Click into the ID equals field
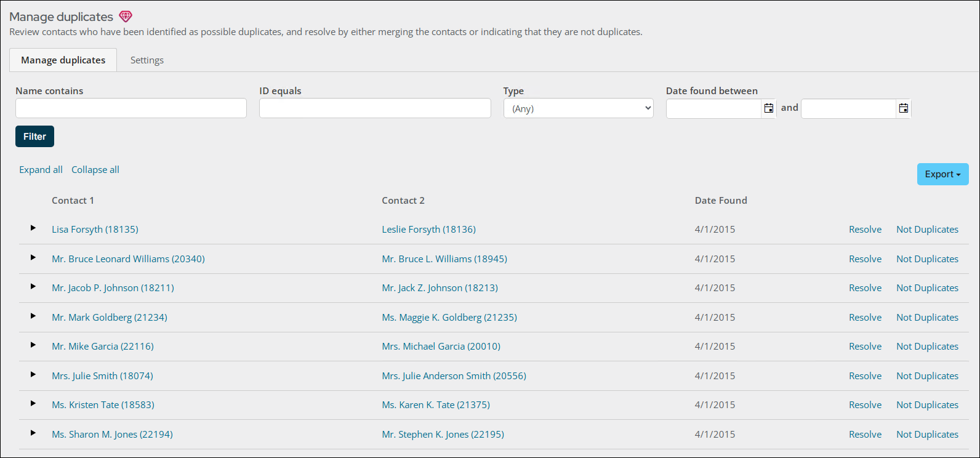 click(375, 108)
